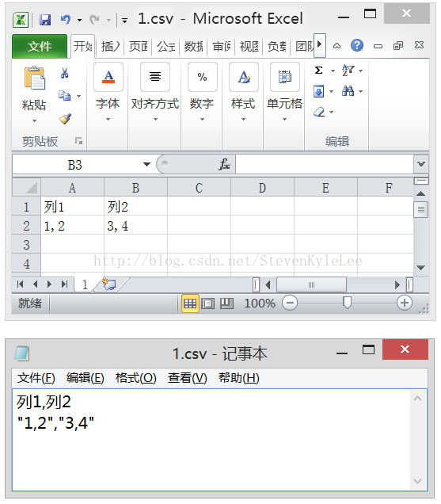Click the Select All corner button

[x=26, y=188]
